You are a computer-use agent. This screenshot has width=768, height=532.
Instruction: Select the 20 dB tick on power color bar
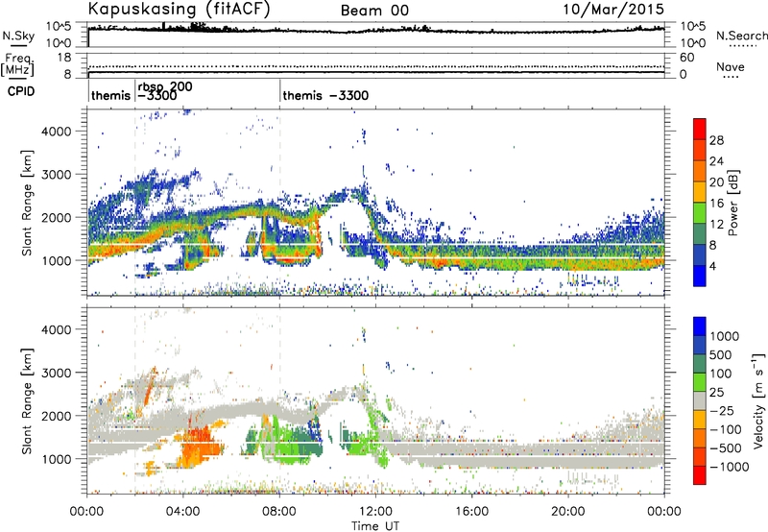point(716,182)
